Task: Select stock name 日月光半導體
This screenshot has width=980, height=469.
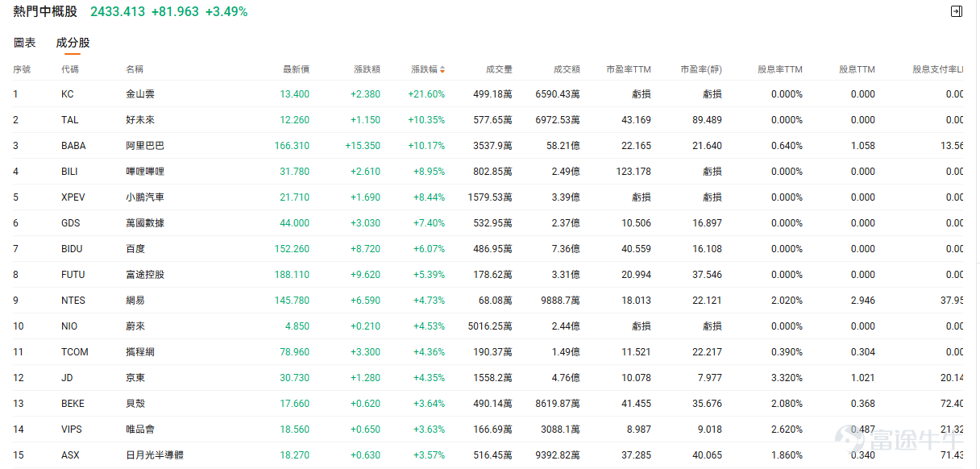Action: point(155,455)
